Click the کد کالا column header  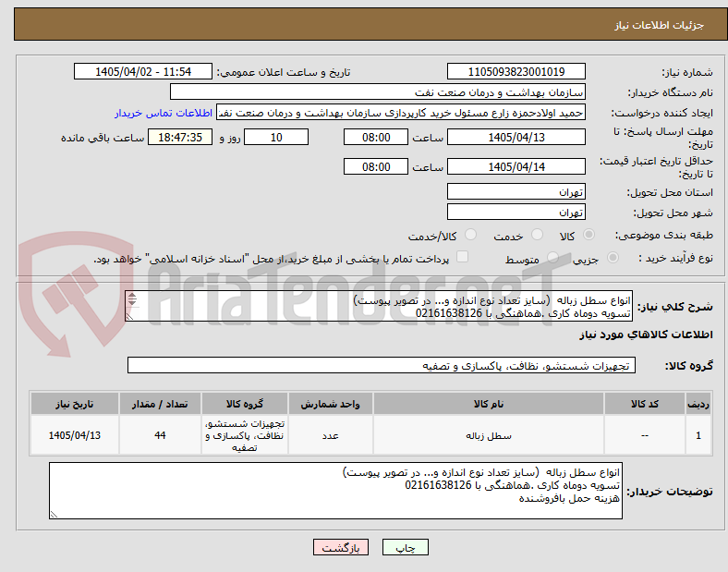[645, 404]
